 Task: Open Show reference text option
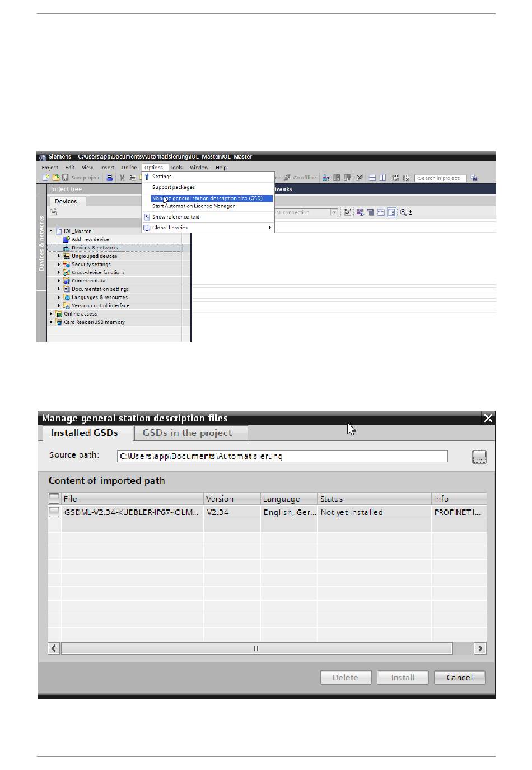pos(176,217)
